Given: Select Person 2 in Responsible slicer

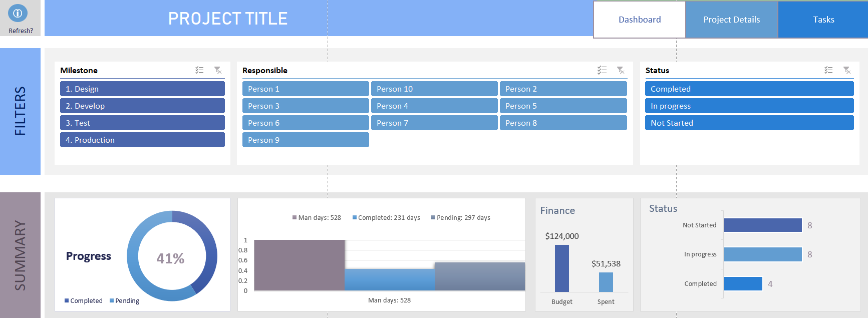Looking at the screenshot, I should (563, 89).
